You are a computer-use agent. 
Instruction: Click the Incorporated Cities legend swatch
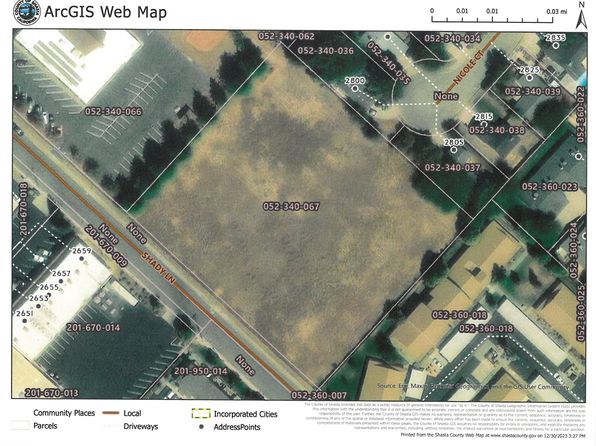pos(201,414)
